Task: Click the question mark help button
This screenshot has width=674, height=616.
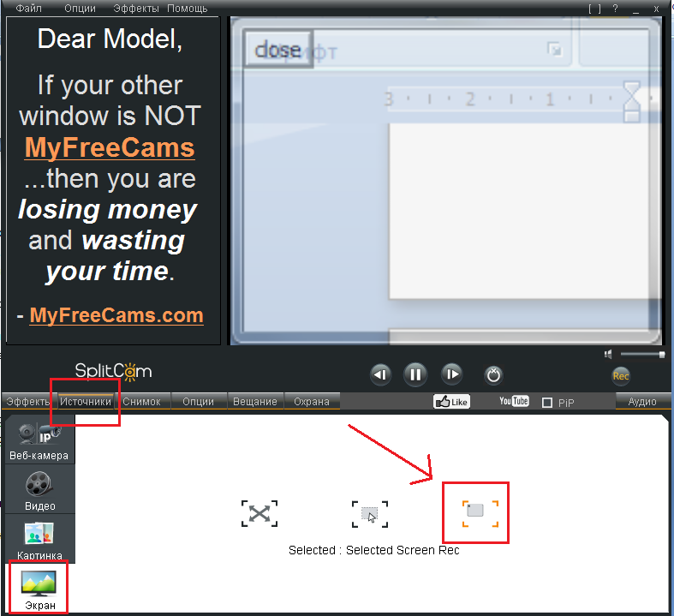Action: point(616,9)
